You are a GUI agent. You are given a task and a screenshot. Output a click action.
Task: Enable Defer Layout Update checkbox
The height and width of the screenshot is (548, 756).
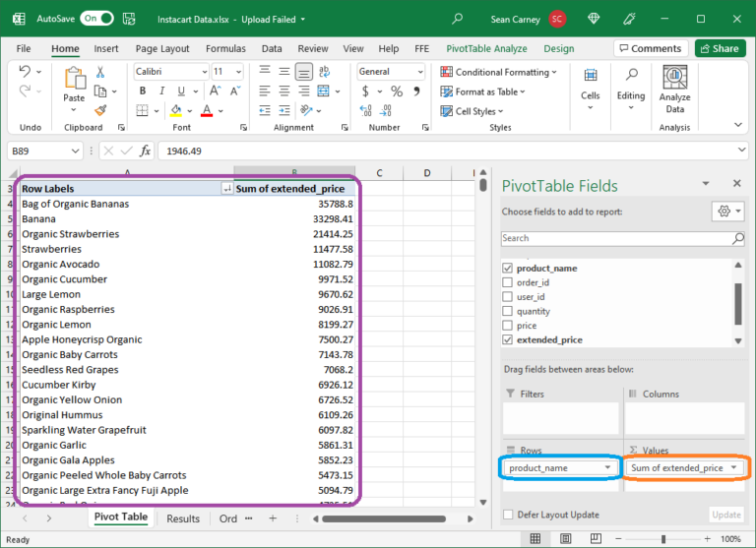coord(508,515)
